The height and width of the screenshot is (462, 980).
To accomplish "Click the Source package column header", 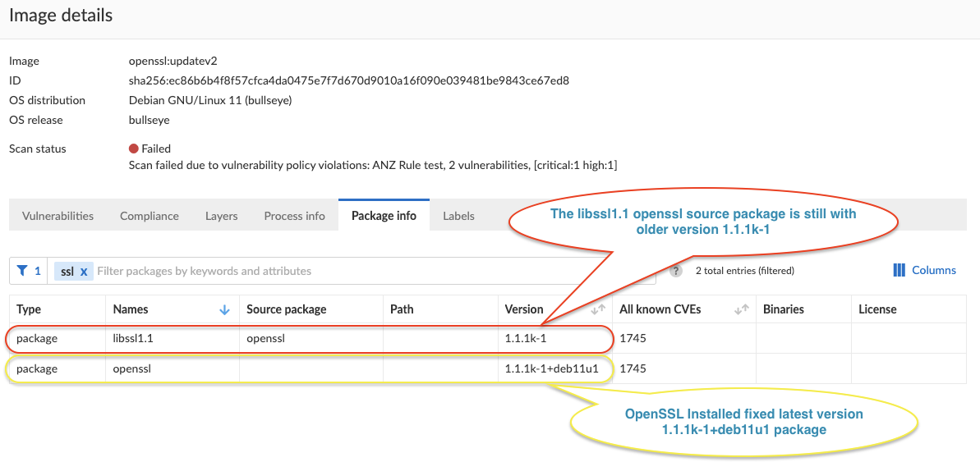I will point(286,309).
